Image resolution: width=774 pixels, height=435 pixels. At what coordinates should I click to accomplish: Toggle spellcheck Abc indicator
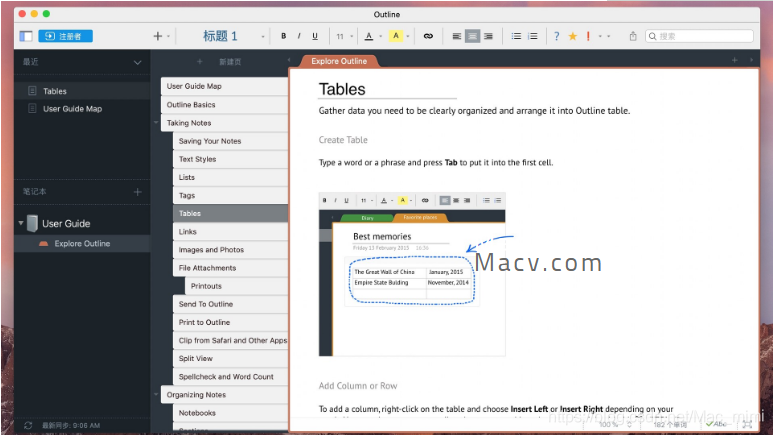[716, 424]
